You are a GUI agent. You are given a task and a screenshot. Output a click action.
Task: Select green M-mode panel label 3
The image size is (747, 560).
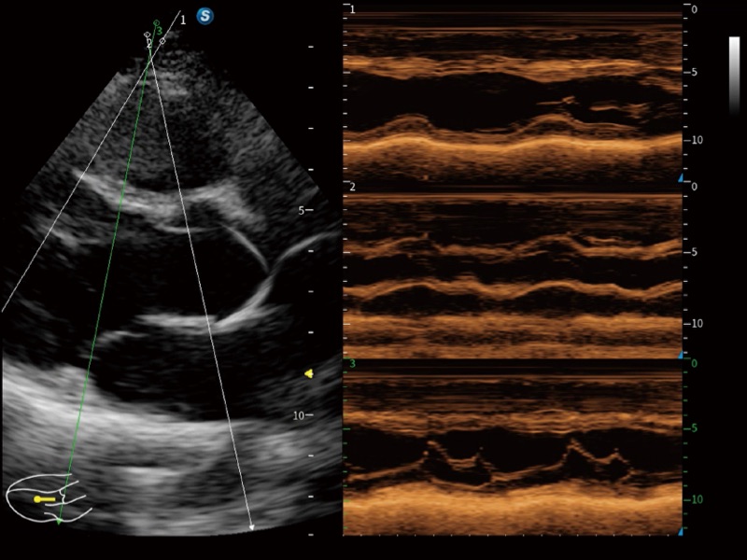coord(352,363)
